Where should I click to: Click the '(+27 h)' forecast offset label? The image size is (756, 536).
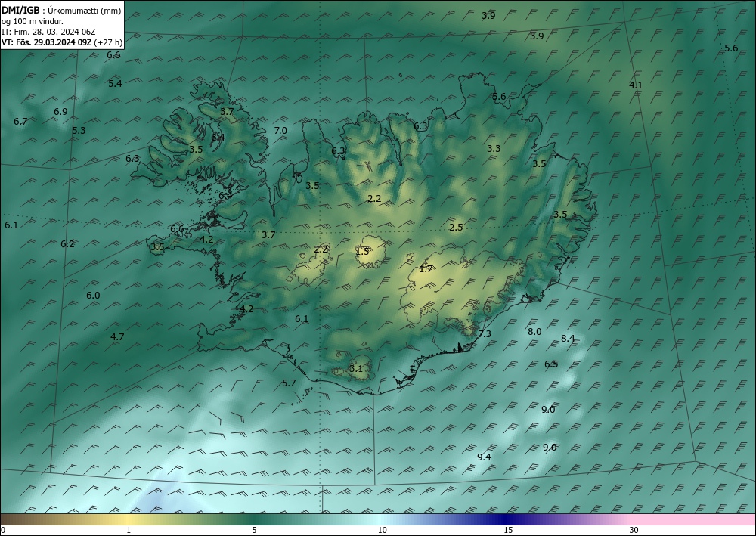[108, 42]
